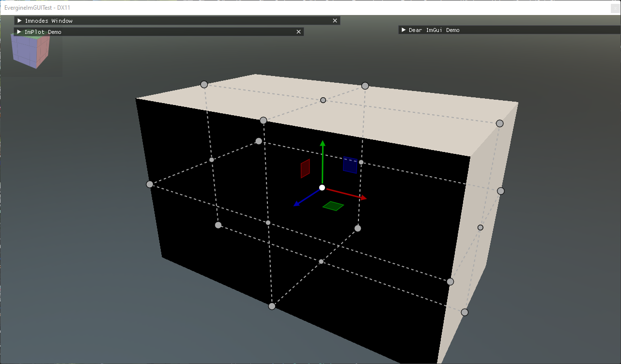621x364 pixels.
Task: Select the white gizmo center point
Action: 322,188
